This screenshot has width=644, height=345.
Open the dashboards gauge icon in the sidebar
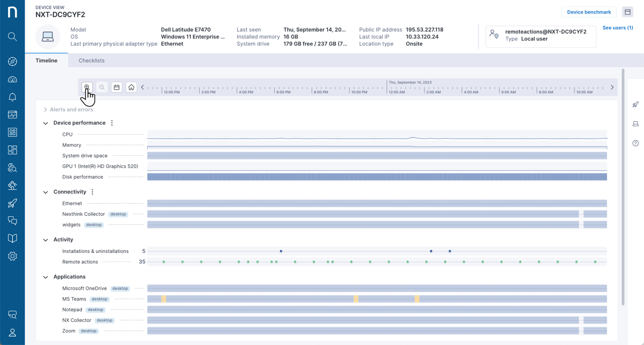pyautogui.click(x=13, y=79)
